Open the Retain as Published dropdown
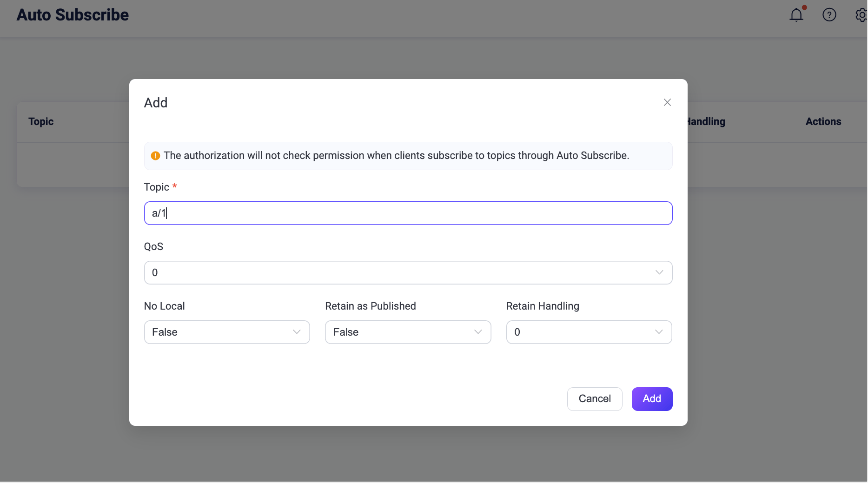The image size is (868, 483). [407, 332]
